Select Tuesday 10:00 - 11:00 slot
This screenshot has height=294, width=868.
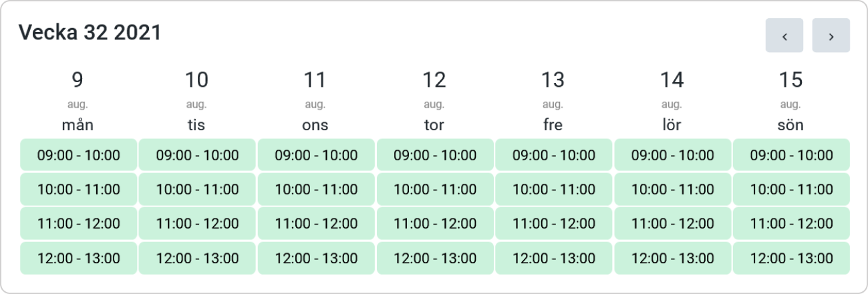pyautogui.click(x=197, y=189)
